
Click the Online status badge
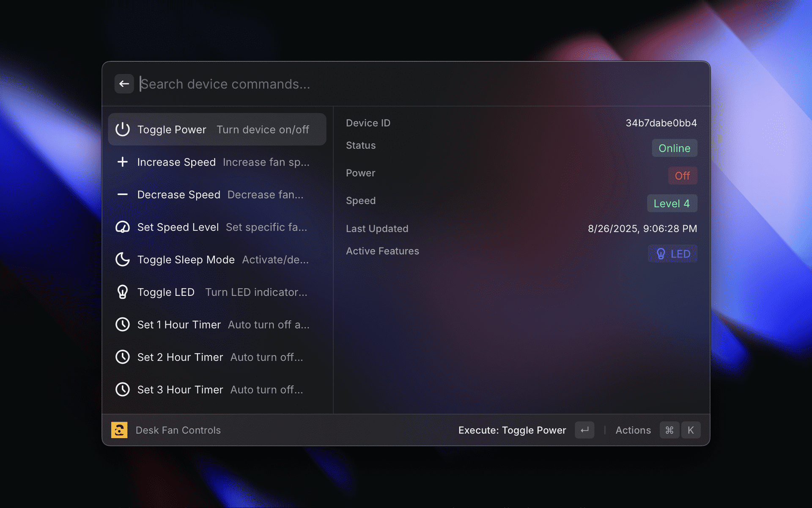coord(674,148)
